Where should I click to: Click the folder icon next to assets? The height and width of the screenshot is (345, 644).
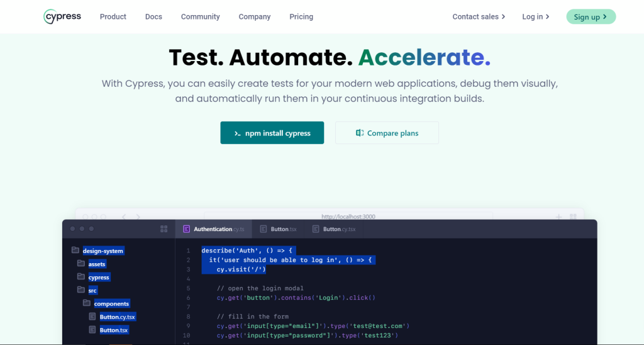(81, 263)
